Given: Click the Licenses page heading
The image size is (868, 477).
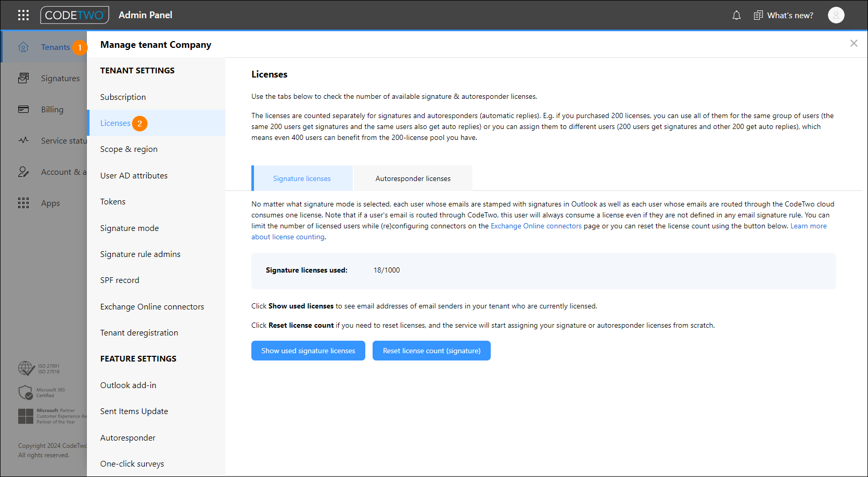Looking at the screenshot, I should tap(269, 74).
